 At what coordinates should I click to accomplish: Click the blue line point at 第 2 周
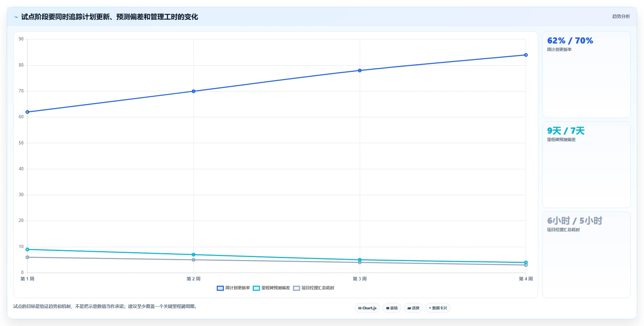193,91
